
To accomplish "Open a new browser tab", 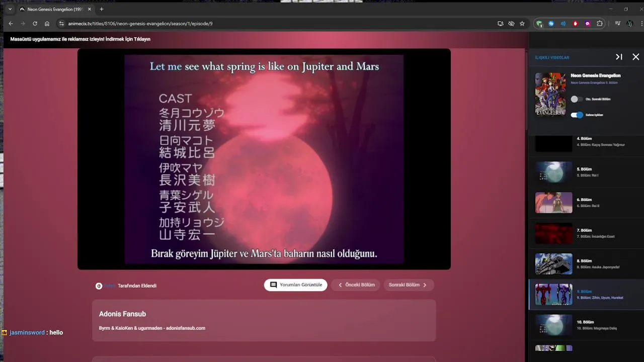I will tap(102, 9).
